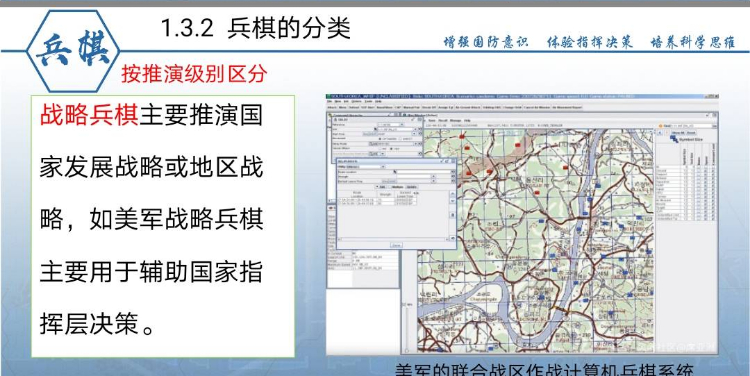Click the move-down arrow icon beside route table
The image size is (750, 376).
(452, 201)
